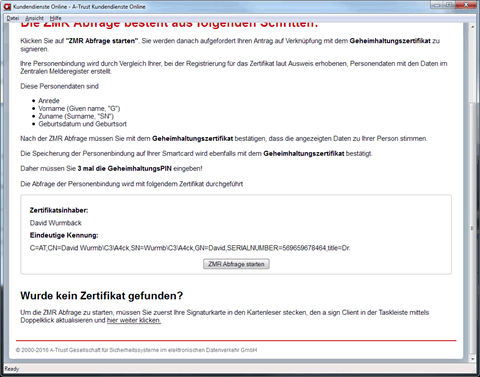Close the Kundendienste Online window
This screenshot has height=377, width=480.
pyautogui.click(x=466, y=5)
